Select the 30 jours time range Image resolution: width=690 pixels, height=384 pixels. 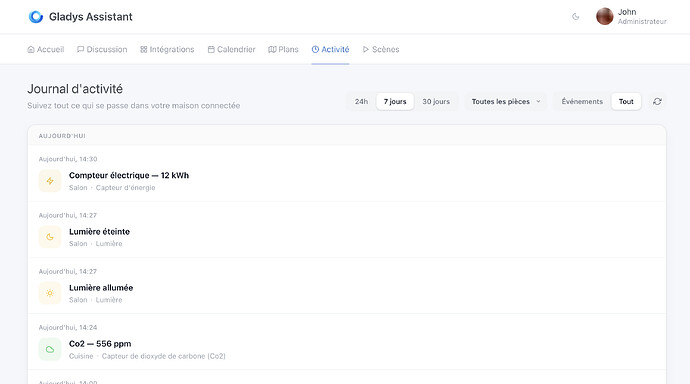point(436,102)
